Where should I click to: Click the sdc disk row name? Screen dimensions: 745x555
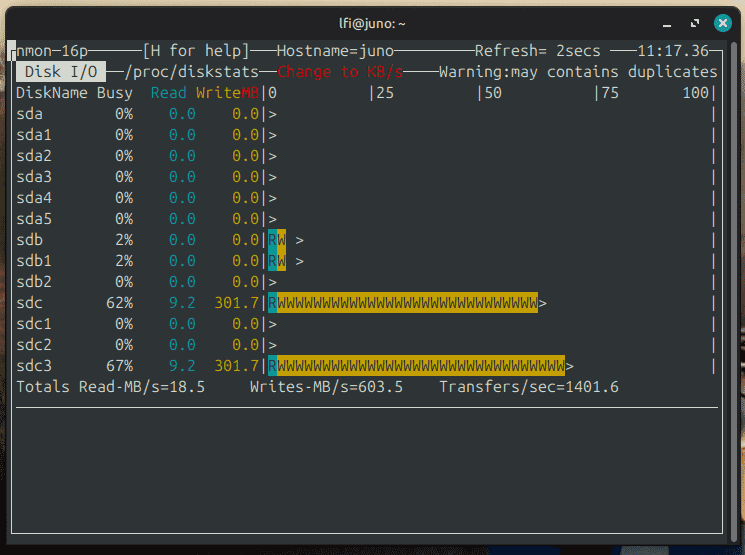tap(29, 303)
